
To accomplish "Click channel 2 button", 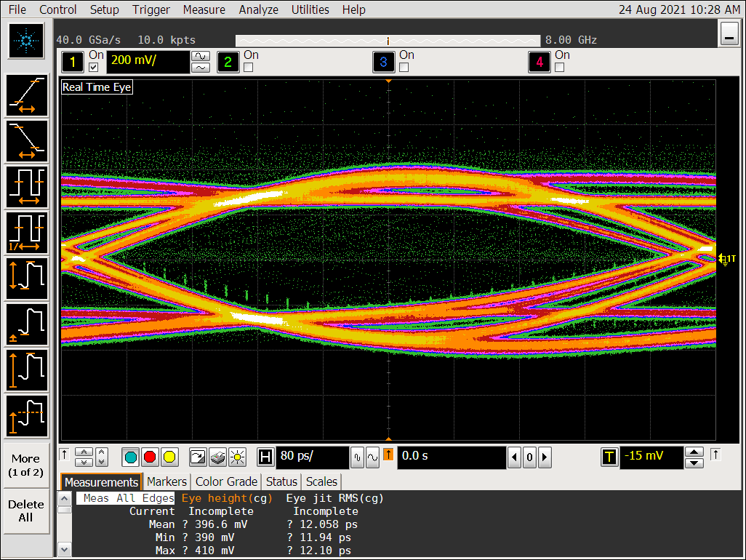I will tap(228, 62).
